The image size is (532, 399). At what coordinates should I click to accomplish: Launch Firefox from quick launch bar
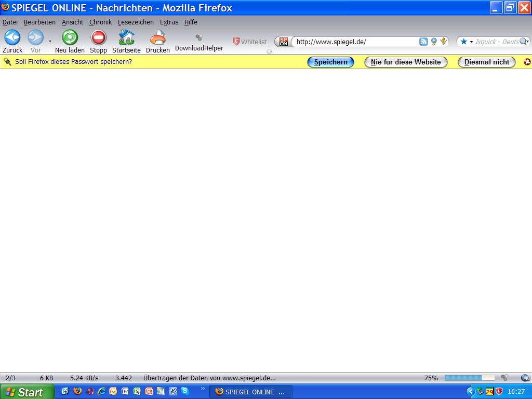pyautogui.click(x=77, y=391)
